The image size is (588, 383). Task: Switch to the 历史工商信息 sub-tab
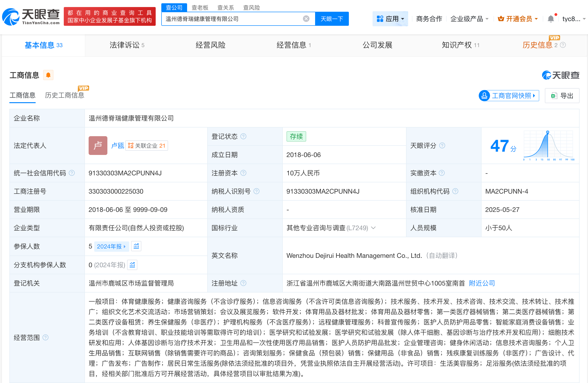(x=64, y=95)
